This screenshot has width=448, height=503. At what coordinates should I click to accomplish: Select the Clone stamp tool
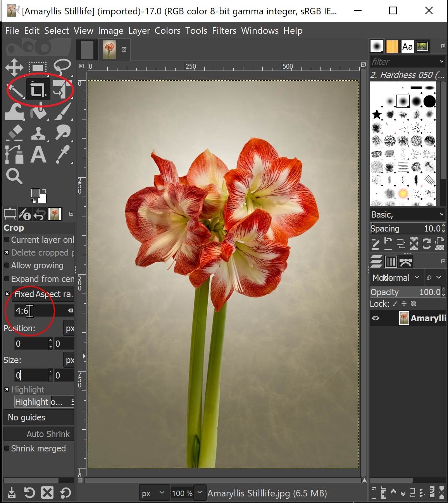tap(38, 133)
